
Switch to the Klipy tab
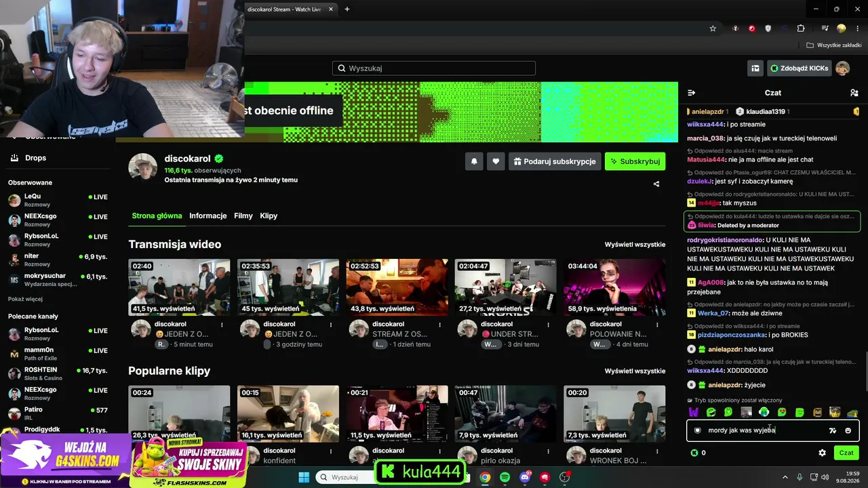pos(269,216)
